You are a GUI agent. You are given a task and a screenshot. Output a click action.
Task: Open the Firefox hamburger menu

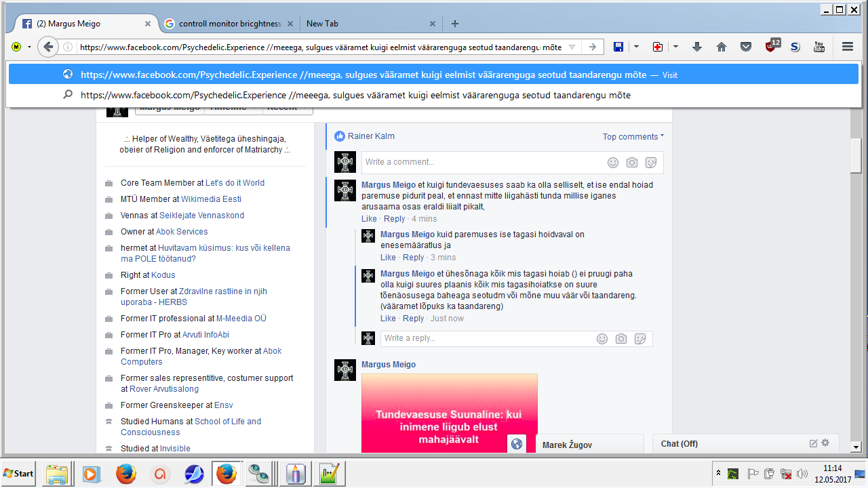(847, 47)
